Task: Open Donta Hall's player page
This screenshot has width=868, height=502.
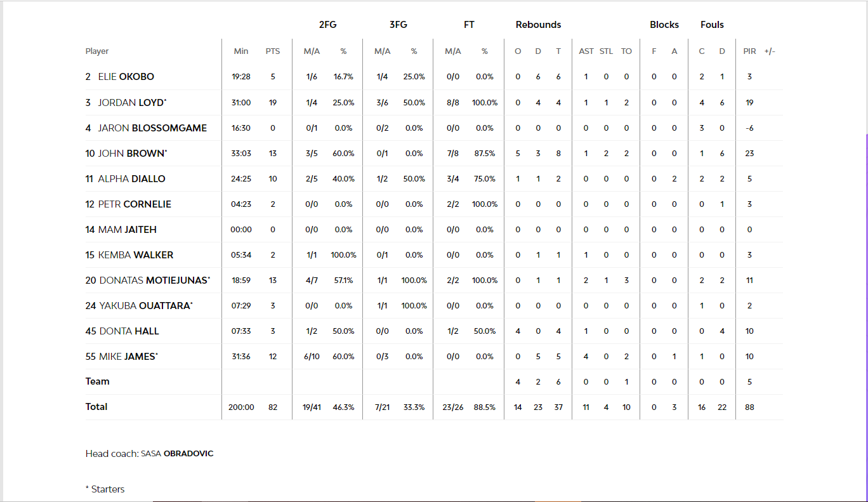Action: [129, 331]
